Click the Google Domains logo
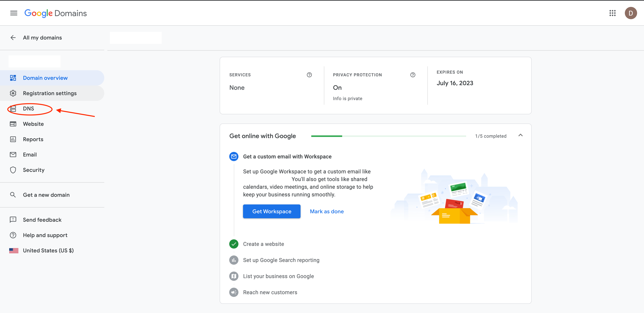The height and width of the screenshot is (313, 644). tap(56, 13)
